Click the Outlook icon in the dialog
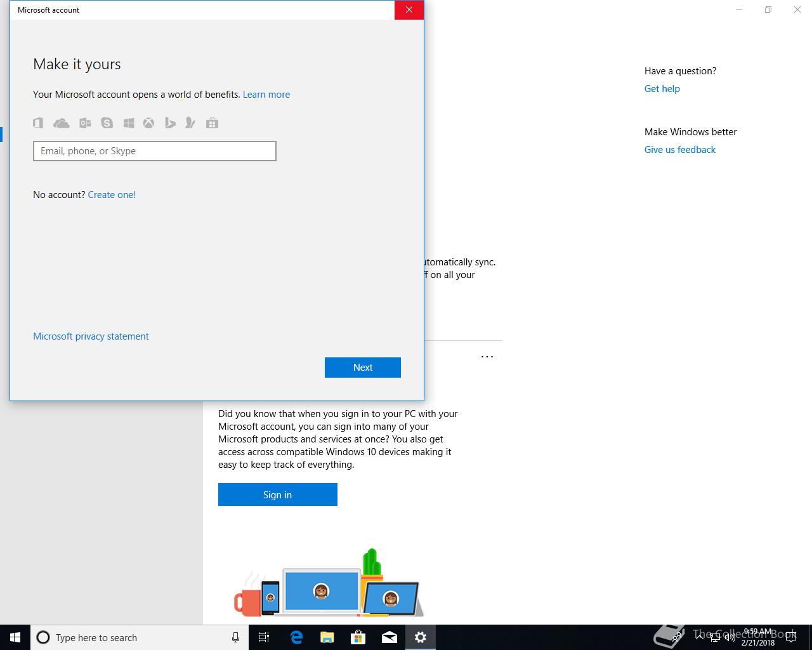The height and width of the screenshot is (650, 812). 85,123
